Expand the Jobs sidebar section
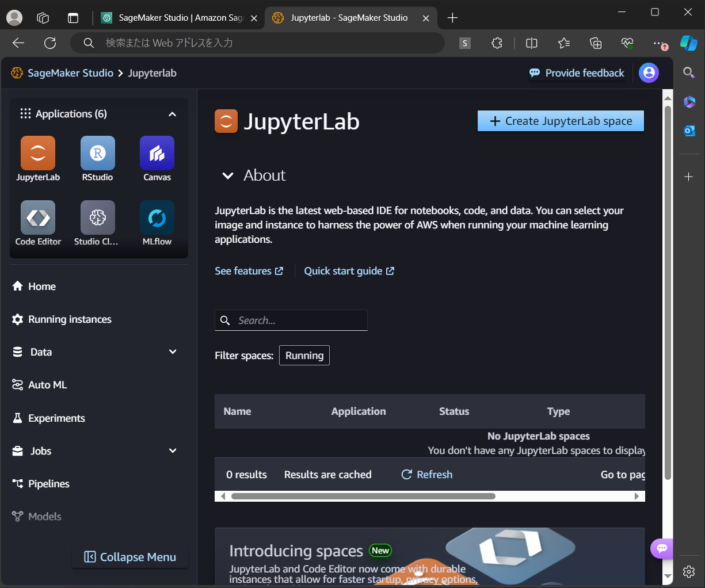The width and height of the screenshot is (705, 588). [172, 450]
